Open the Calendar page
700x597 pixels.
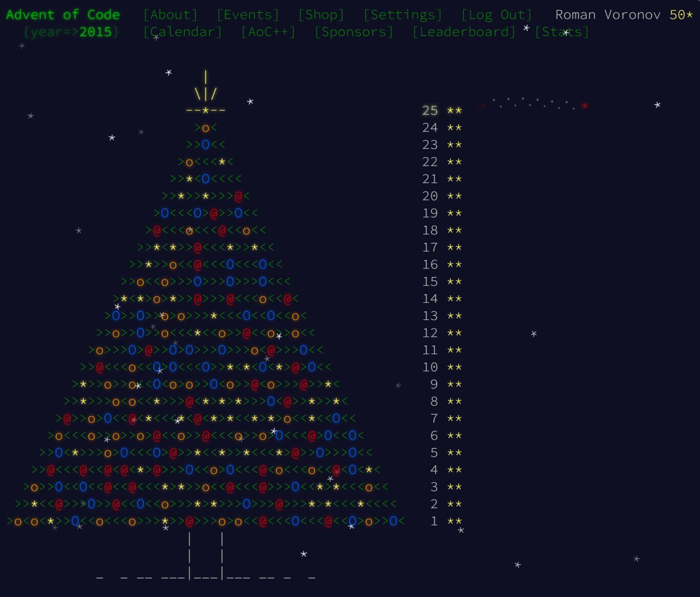click(x=183, y=32)
